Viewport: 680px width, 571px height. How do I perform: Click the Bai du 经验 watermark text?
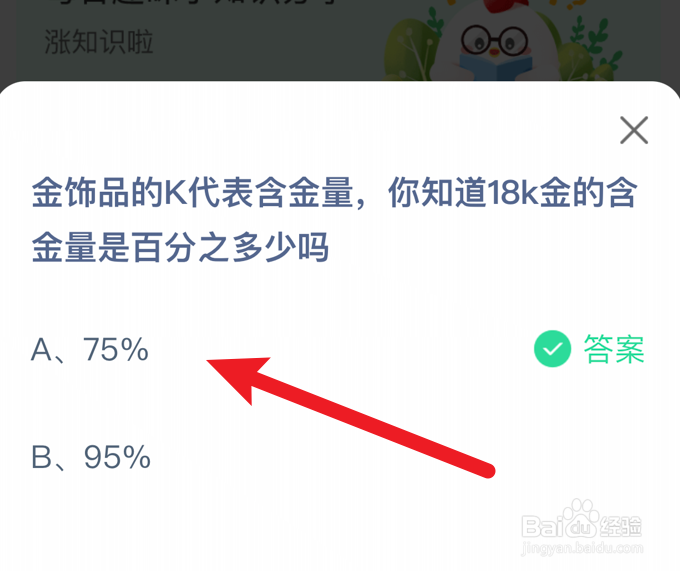pos(581,527)
